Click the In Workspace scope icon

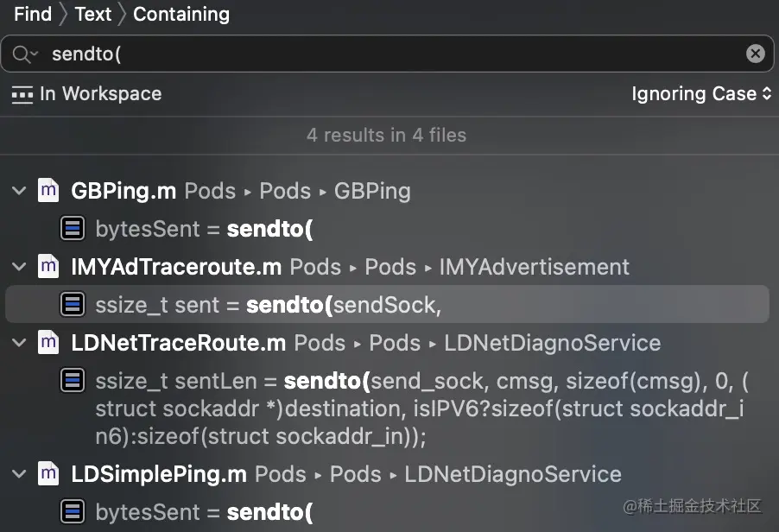click(x=22, y=94)
